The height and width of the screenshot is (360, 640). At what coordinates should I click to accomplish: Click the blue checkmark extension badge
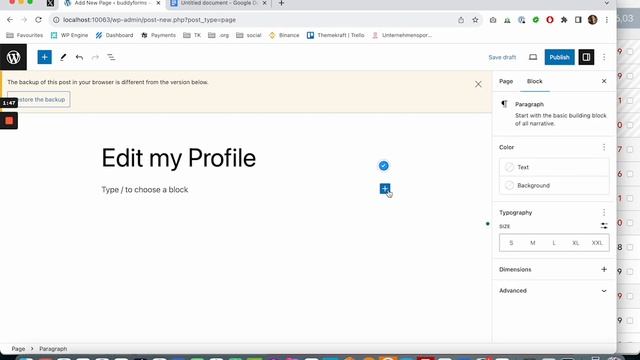point(383,166)
